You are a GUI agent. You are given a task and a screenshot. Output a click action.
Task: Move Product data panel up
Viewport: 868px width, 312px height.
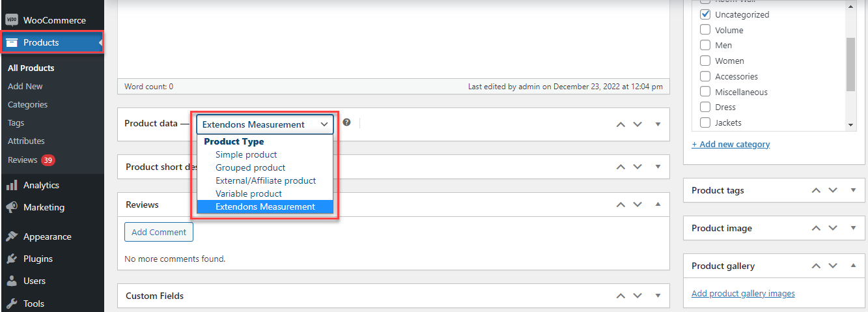pyautogui.click(x=621, y=124)
